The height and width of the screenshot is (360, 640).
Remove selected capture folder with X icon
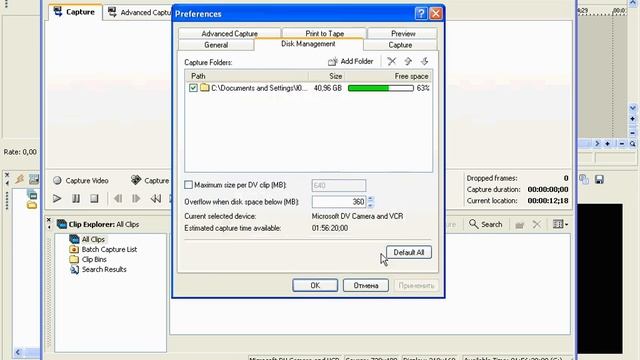(391, 62)
